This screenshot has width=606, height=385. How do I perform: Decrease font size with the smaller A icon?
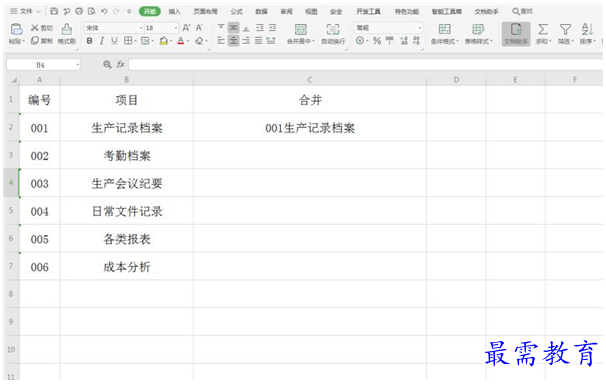[199, 28]
